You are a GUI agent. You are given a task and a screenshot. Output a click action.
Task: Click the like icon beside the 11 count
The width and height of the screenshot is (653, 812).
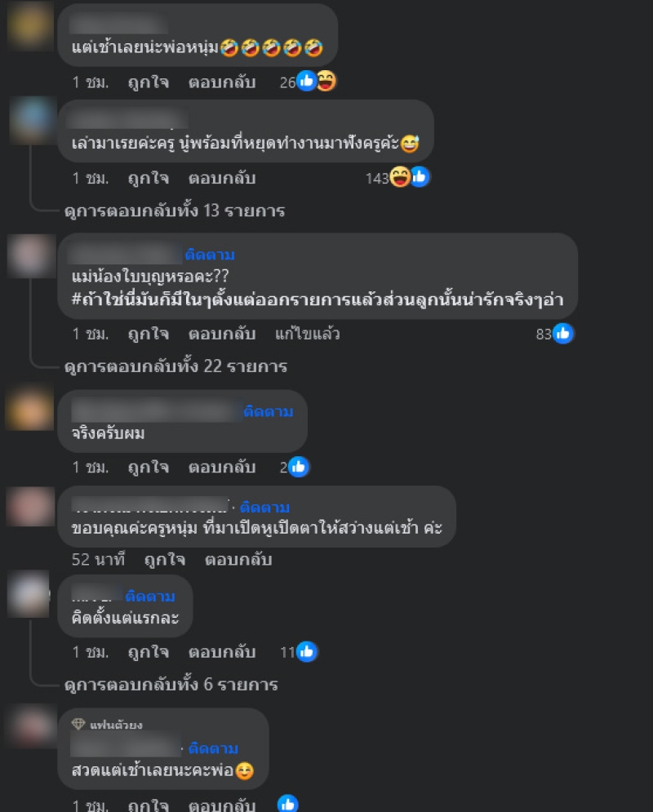click(307, 652)
